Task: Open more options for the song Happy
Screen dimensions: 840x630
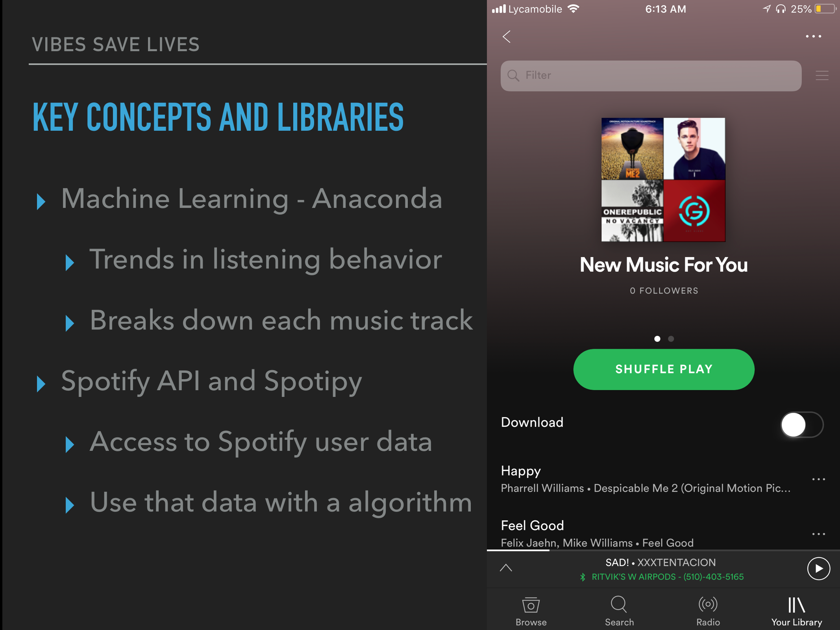Action: (818, 479)
